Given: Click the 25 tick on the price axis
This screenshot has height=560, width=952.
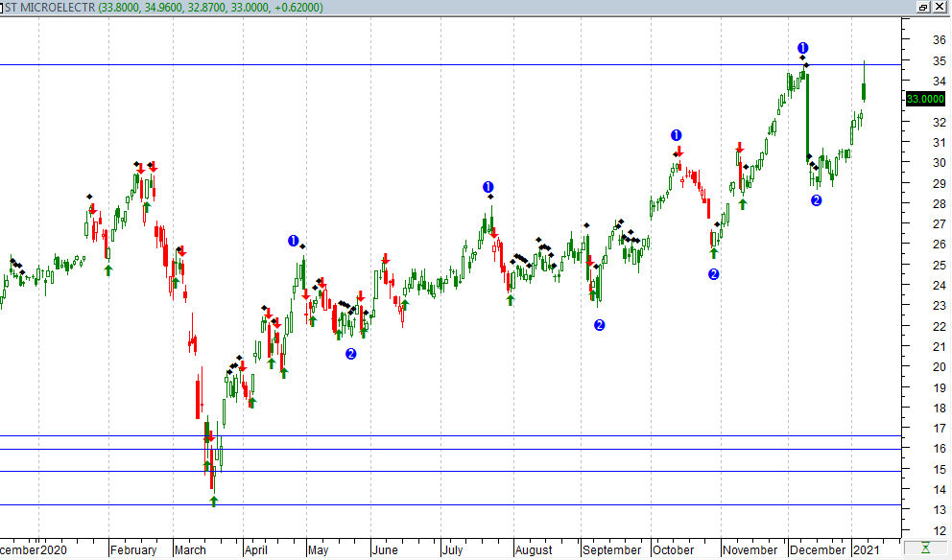Looking at the screenshot, I should point(940,265).
